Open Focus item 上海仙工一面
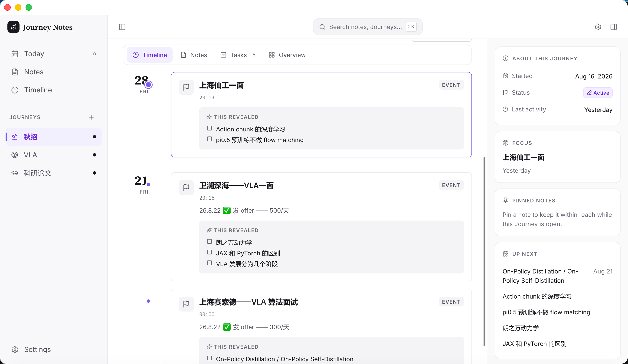This screenshot has width=628, height=364. click(523, 157)
